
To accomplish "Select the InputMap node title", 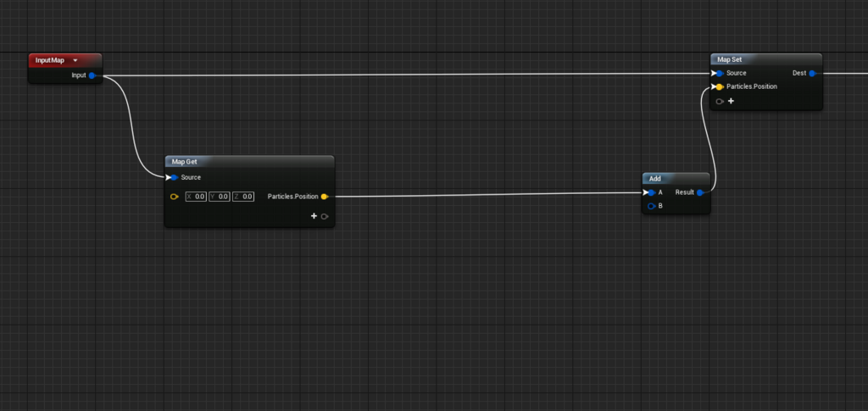I will [x=50, y=60].
